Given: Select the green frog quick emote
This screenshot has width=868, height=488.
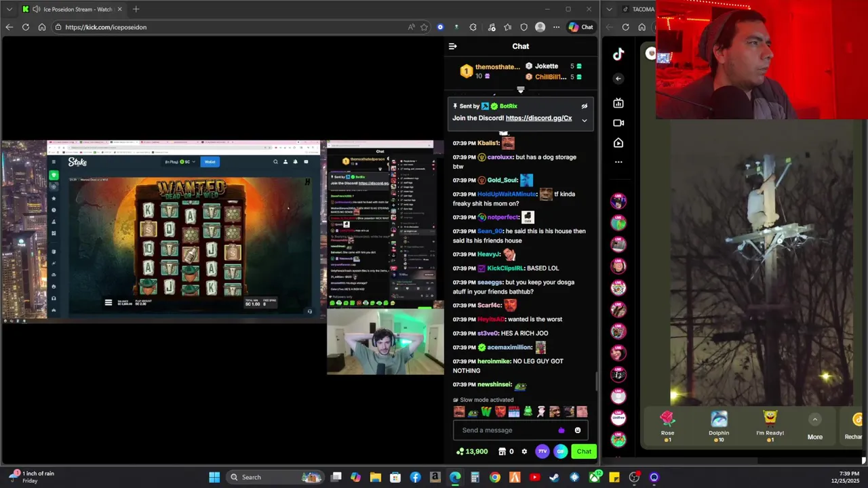Looking at the screenshot, I should (528, 411).
